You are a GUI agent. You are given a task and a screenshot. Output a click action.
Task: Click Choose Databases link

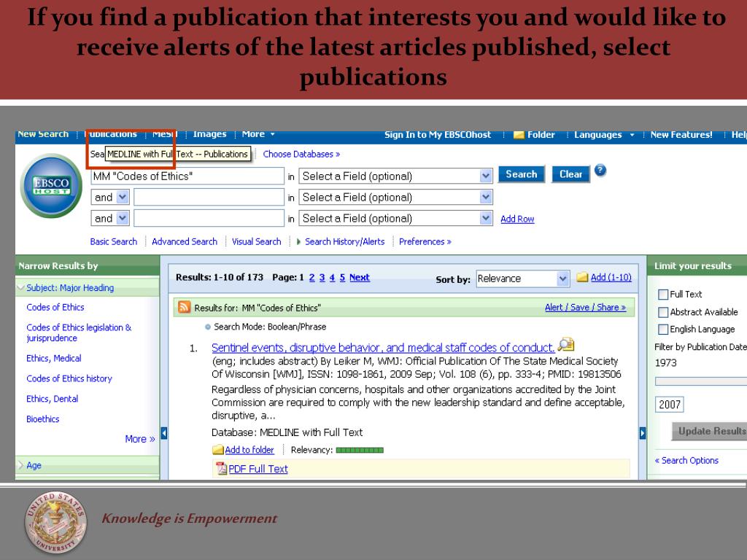tap(301, 154)
